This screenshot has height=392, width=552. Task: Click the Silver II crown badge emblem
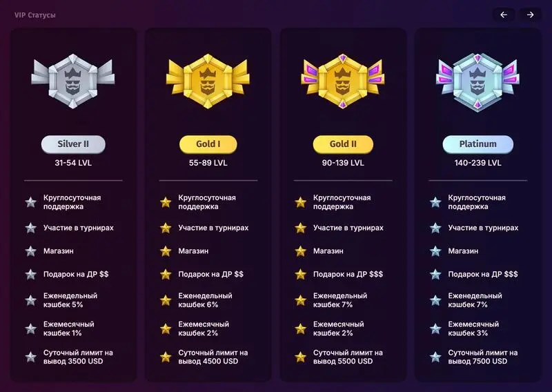click(73, 79)
